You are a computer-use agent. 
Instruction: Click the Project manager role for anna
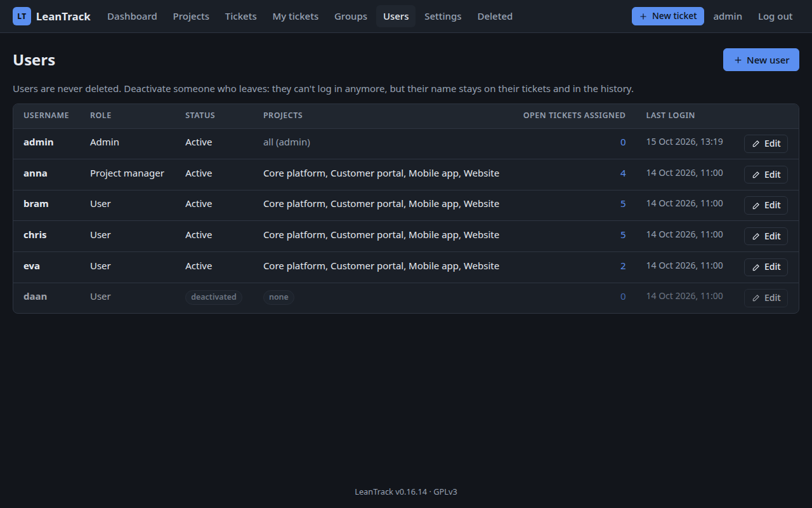click(127, 173)
